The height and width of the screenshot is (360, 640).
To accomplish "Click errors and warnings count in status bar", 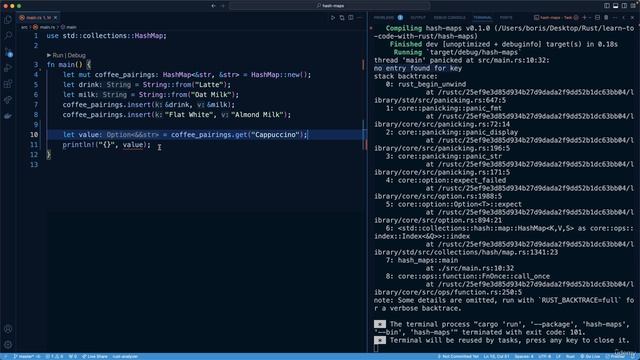I will (55, 356).
